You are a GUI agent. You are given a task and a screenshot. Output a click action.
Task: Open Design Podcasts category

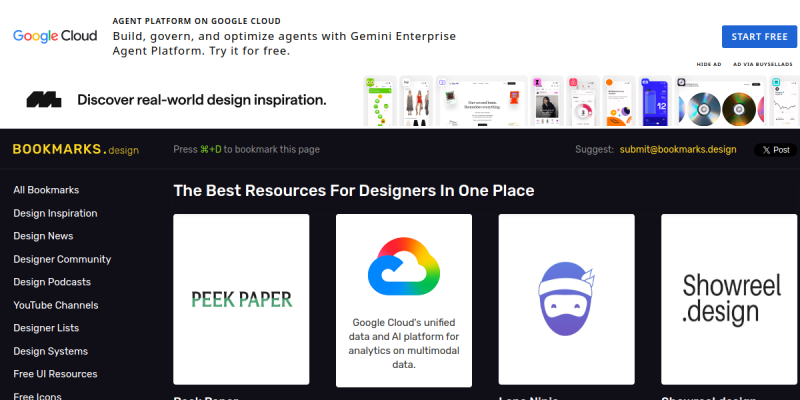(x=52, y=282)
